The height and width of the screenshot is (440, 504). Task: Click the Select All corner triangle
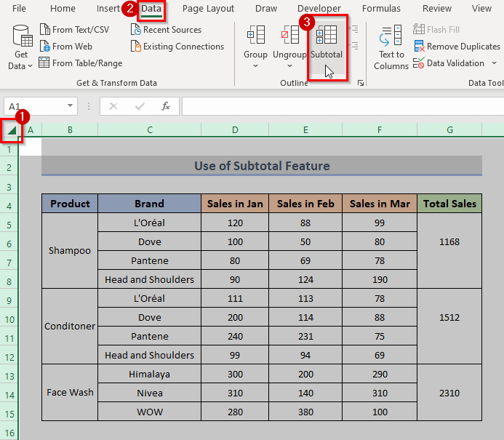coord(12,130)
